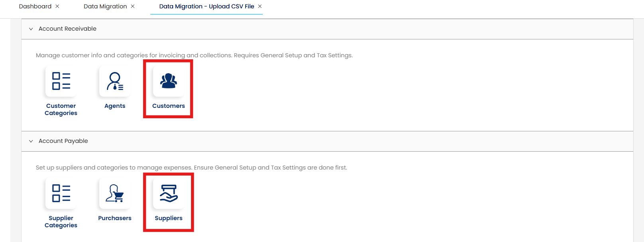Viewport: 644px width, 242px height.
Task: Click the Purchasers text label
Action: [115, 218]
